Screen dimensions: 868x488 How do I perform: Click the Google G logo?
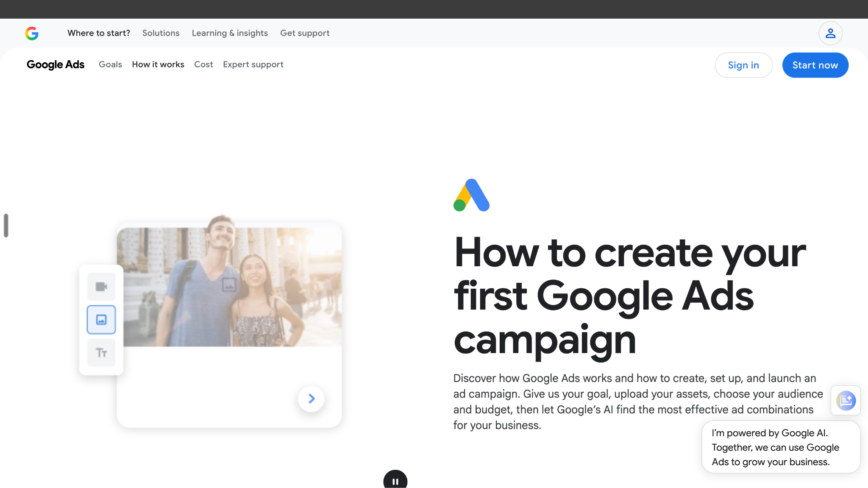(x=32, y=33)
